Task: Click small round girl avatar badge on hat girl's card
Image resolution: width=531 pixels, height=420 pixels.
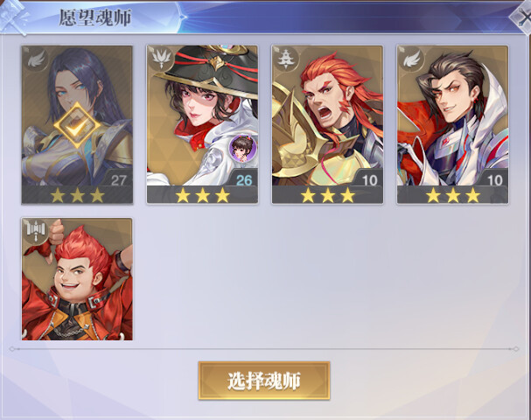Action: click(x=242, y=149)
